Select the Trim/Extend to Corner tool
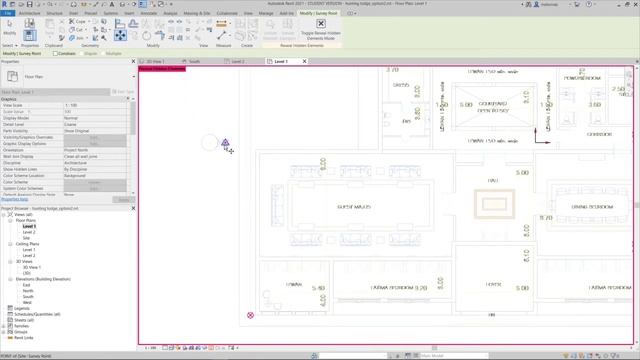Viewport: 640px width, 360px height. (x=160, y=36)
